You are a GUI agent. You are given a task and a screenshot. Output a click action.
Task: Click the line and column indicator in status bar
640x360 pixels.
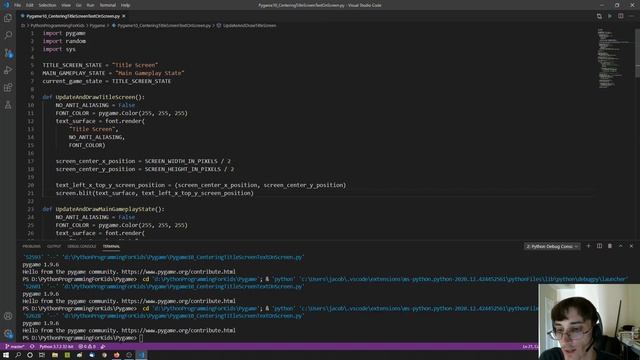530,347
